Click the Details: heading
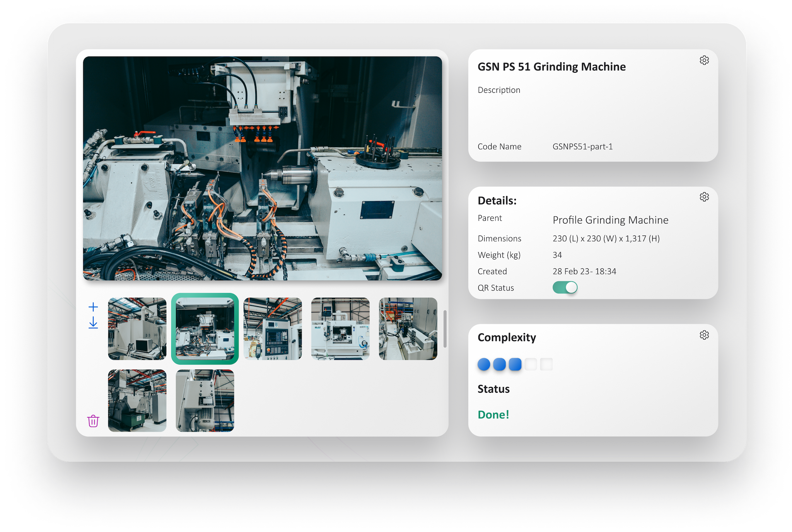 497,201
